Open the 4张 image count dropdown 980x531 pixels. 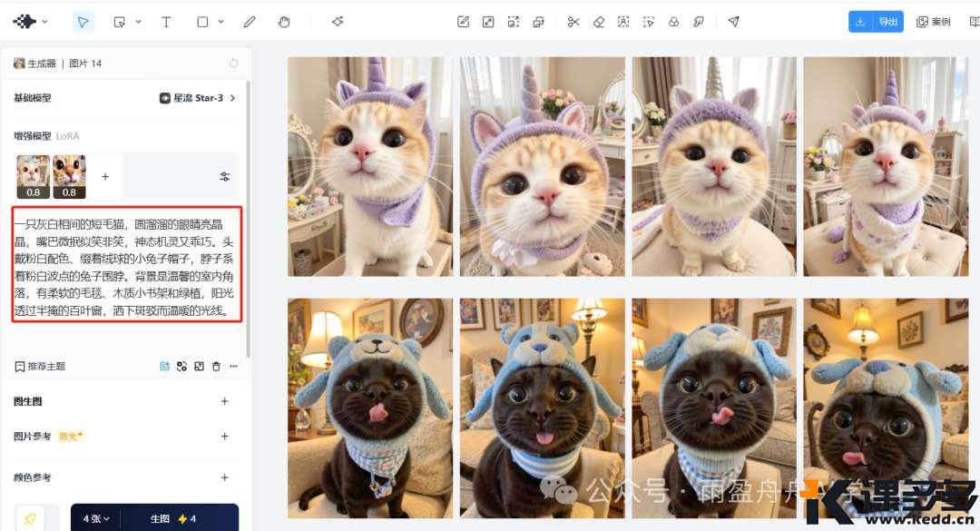pos(97,518)
